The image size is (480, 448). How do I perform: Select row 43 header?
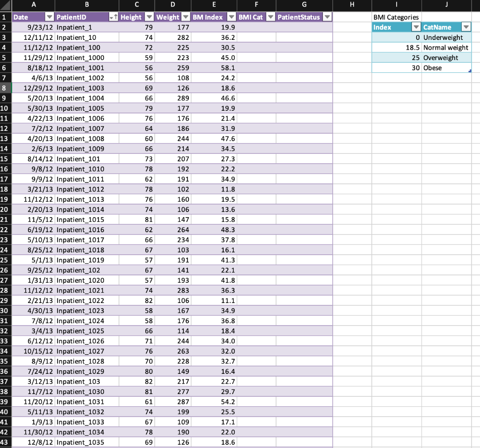6,442
